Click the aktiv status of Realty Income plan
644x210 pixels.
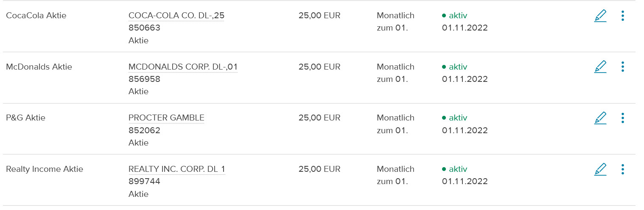pyautogui.click(x=454, y=169)
